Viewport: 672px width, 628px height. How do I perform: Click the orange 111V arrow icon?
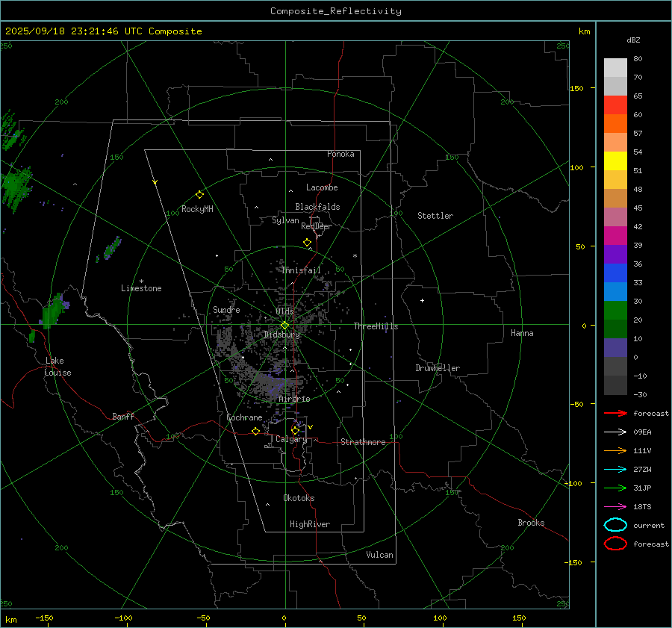point(615,450)
